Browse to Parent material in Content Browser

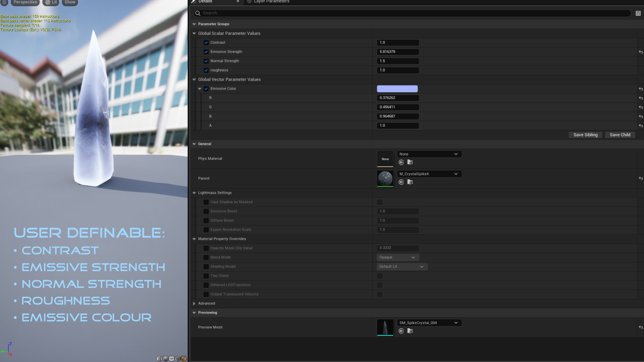click(410, 182)
